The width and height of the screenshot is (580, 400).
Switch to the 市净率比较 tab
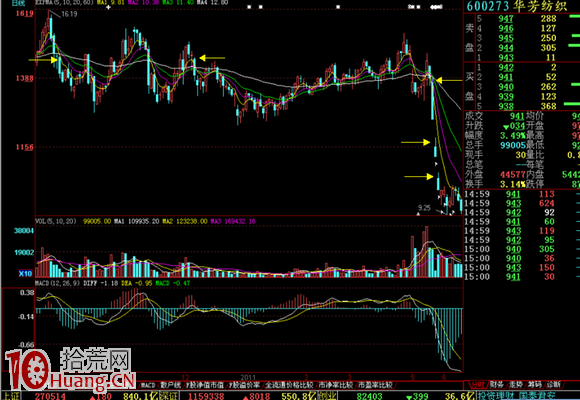335,386
